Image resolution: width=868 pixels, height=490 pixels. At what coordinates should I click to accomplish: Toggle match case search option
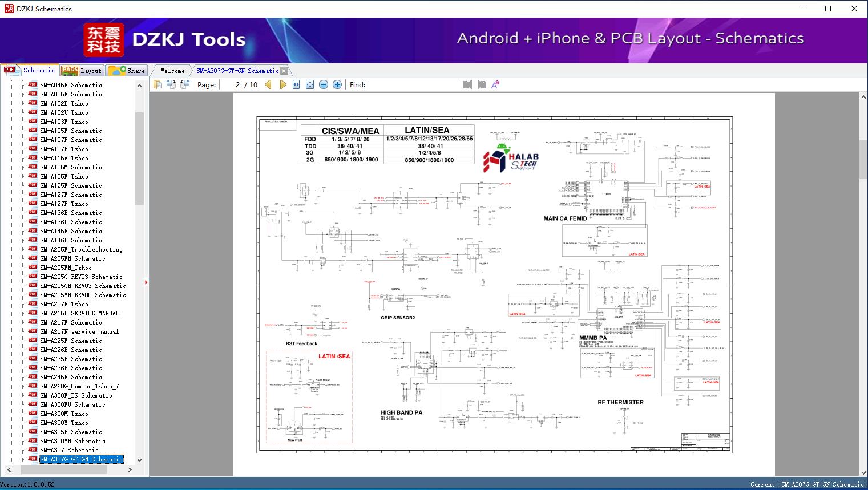click(495, 84)
